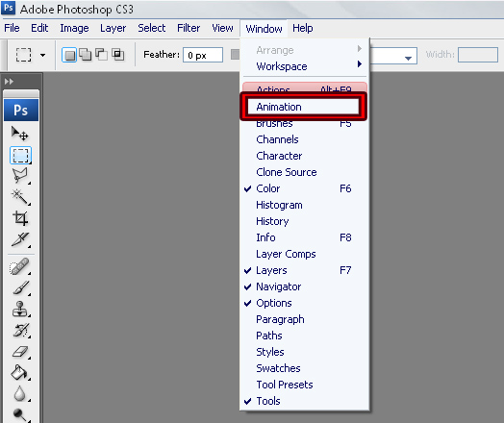Click the Ps logo atop the toolbox

click(21, 111)
